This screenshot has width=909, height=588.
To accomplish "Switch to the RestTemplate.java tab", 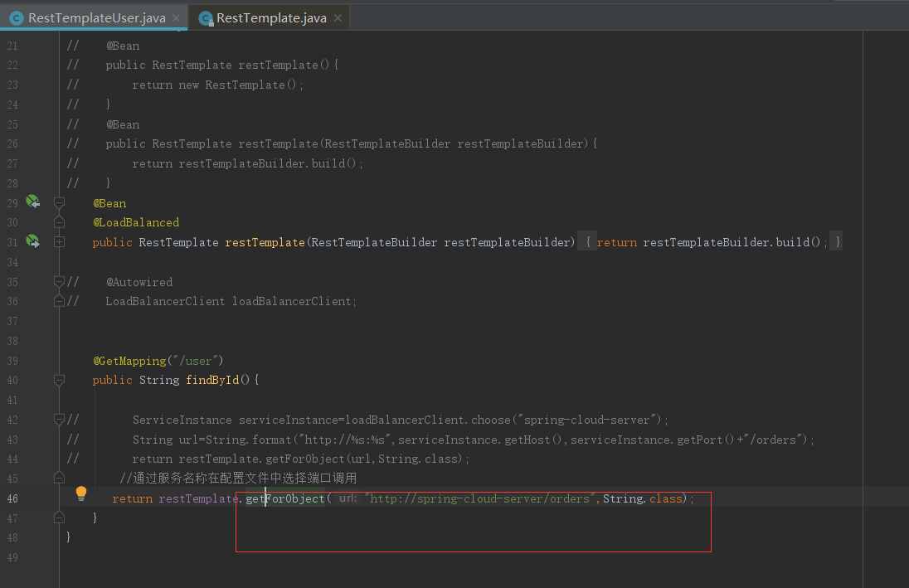I will point(271,18).
